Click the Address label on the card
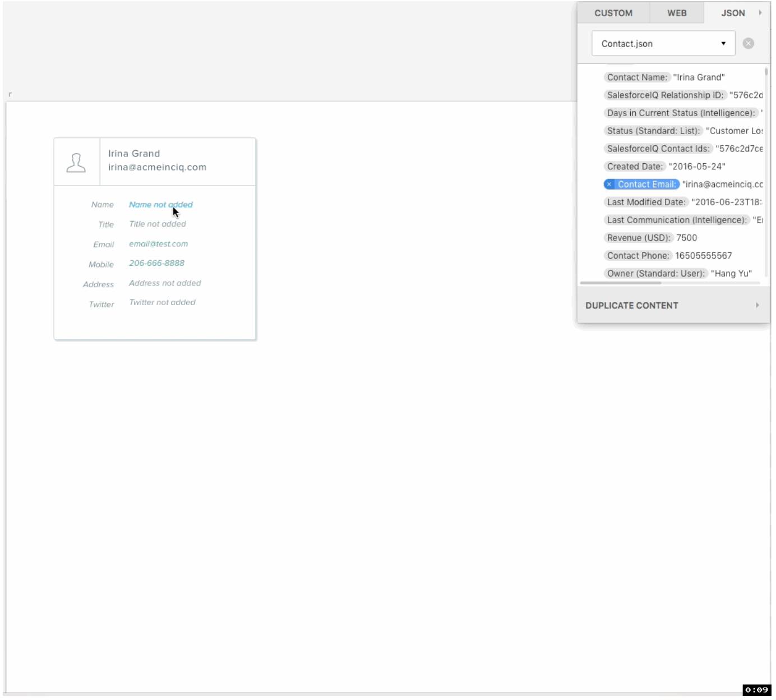This screenshot has width=776, height=700. coord(99,284)
